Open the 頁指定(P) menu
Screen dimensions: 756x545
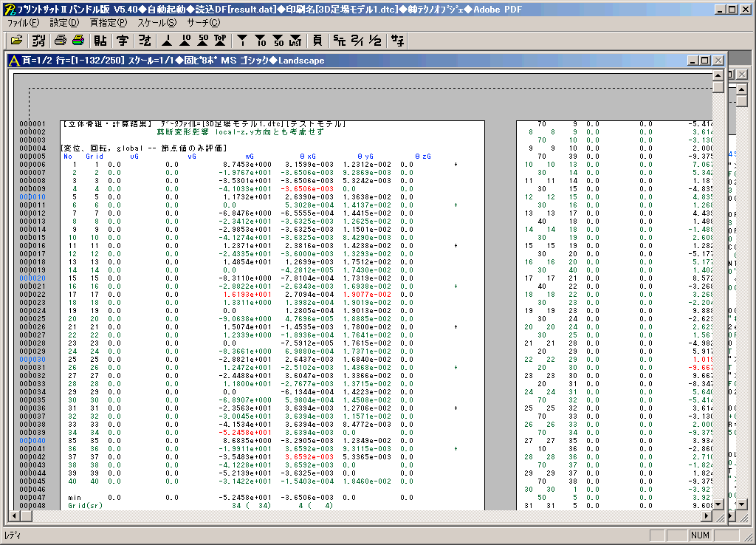click(109, 23)
